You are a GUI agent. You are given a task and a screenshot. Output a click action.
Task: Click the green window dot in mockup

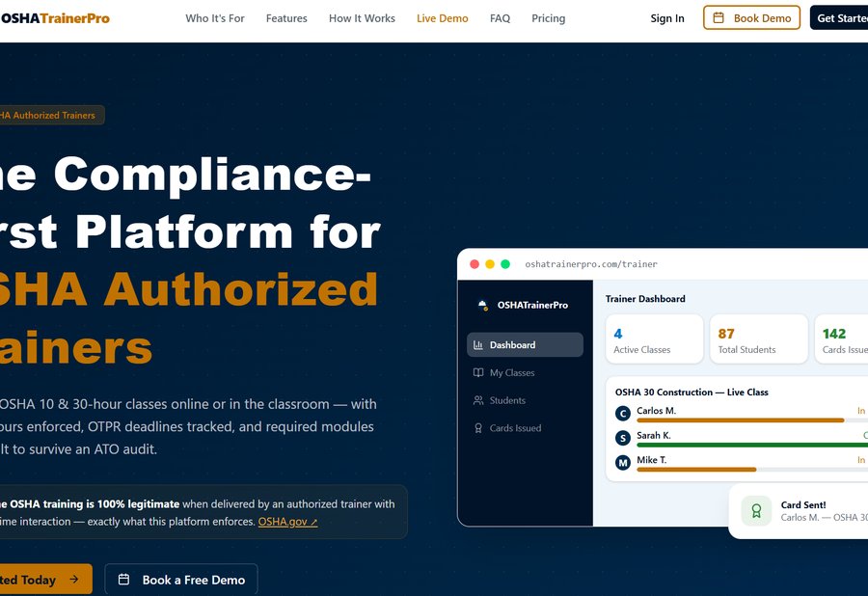pyautogui.click(x=505, y=264)
